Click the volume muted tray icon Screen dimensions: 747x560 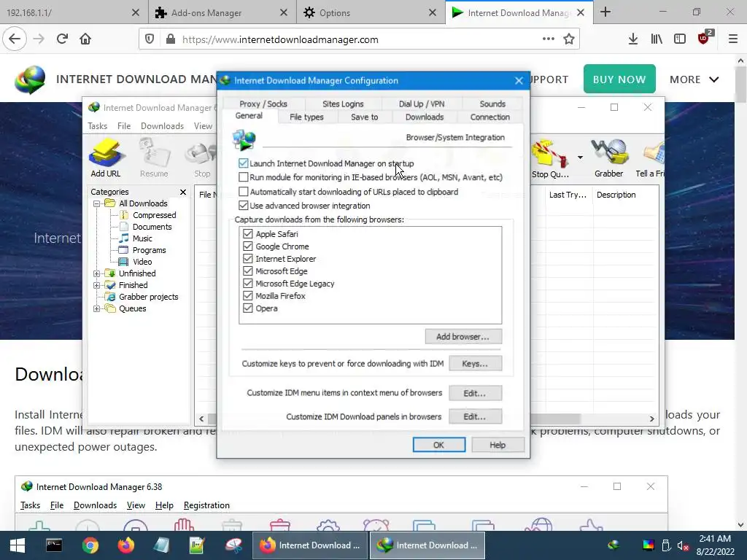pos(683,545)
